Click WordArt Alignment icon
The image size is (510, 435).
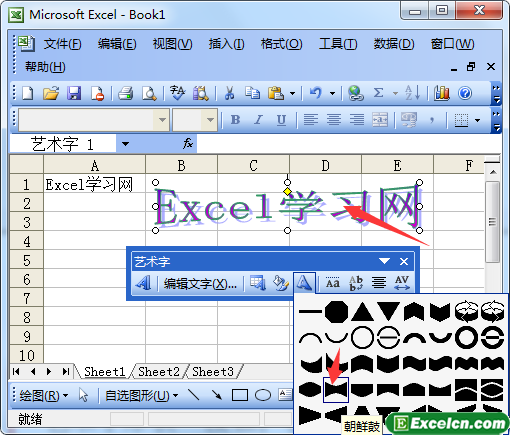click(x=379, y=284)
